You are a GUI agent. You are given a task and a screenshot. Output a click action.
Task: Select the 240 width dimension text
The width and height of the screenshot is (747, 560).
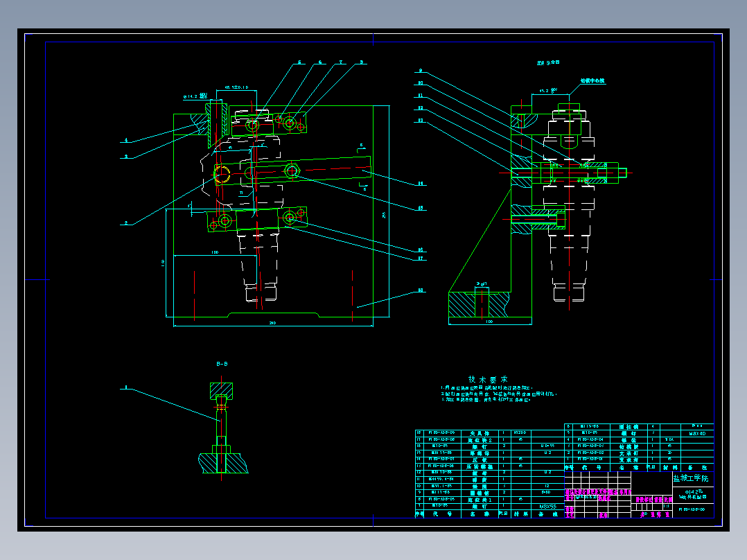click(272, 323)
